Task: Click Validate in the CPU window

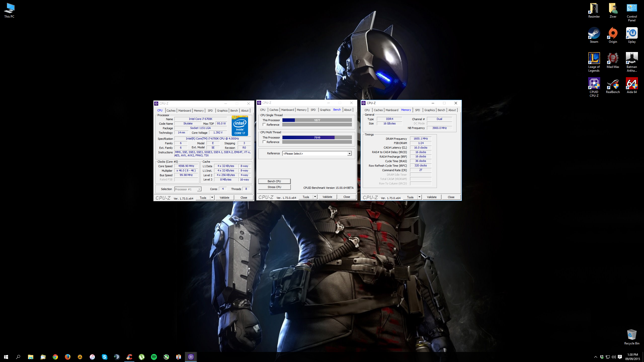Action: click(x=224, y=198)
